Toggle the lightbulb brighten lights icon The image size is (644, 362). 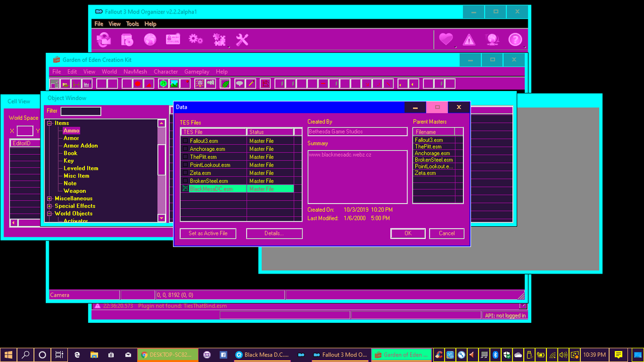pyautogui.click(x=200, y=83)
